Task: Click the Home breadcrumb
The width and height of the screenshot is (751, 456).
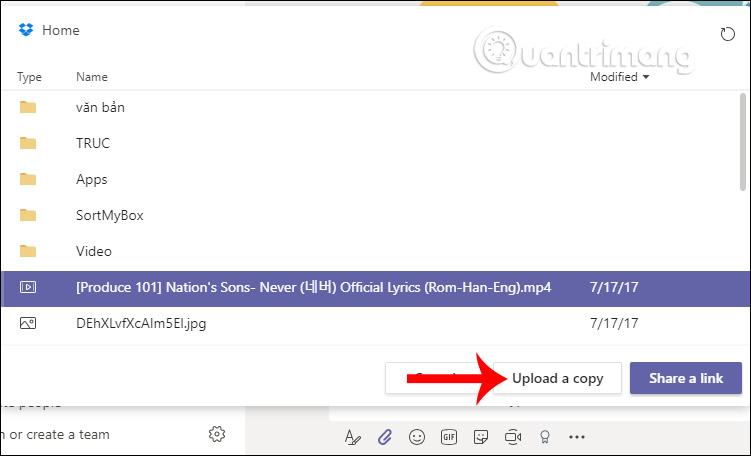Action: coord(61,30)
